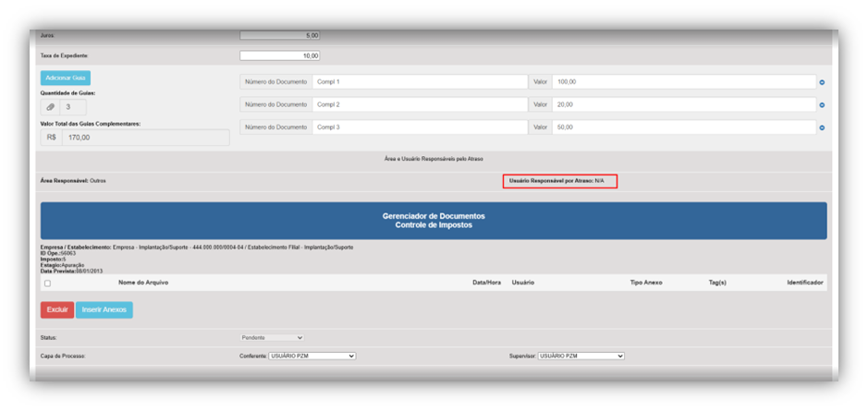Image resolution: width=868 pixels, height=411 pixels.
Task: Click document number field containing Compl 2
Action: click(419, 104)
